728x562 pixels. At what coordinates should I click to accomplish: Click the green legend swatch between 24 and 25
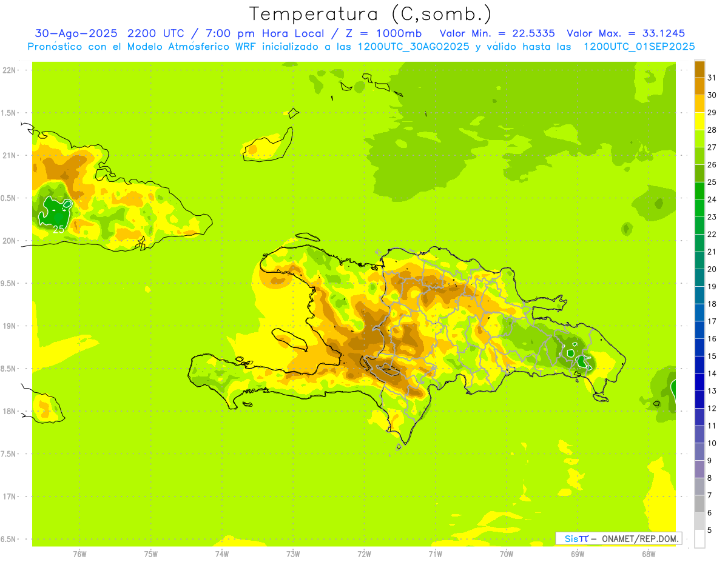point(699,191)
